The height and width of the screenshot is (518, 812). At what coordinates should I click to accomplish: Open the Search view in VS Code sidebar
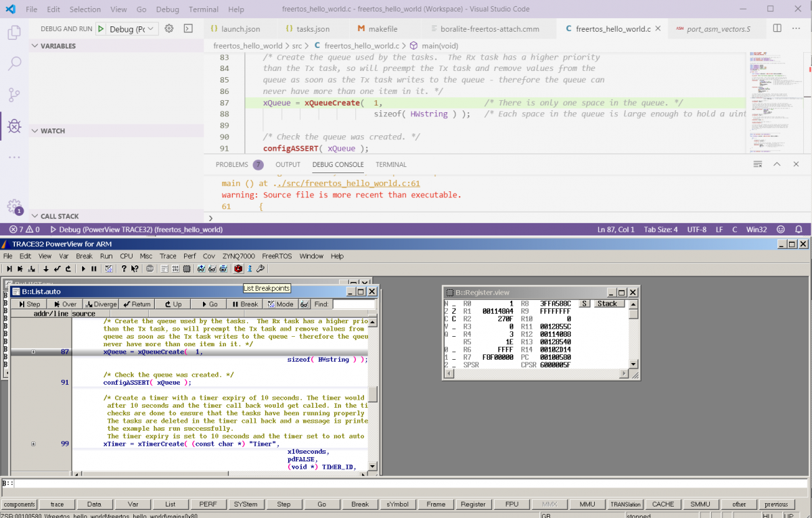[15, 64]
